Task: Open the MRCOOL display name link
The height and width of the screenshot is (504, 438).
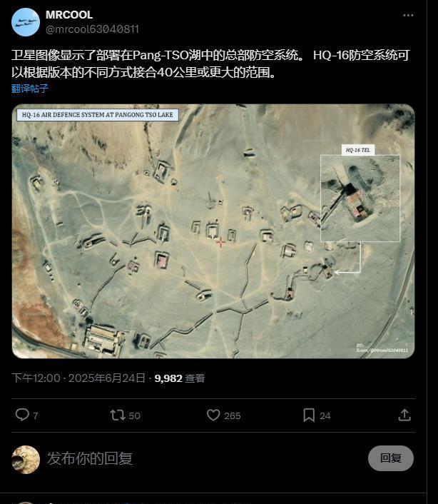Action: tap(69, 15)
